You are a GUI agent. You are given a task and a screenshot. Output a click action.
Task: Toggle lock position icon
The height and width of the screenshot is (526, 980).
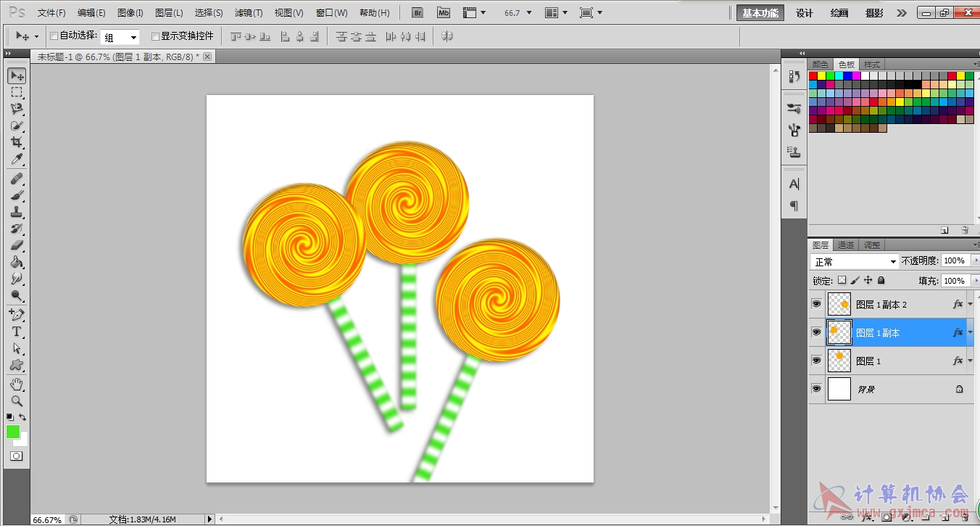(868, 280)
